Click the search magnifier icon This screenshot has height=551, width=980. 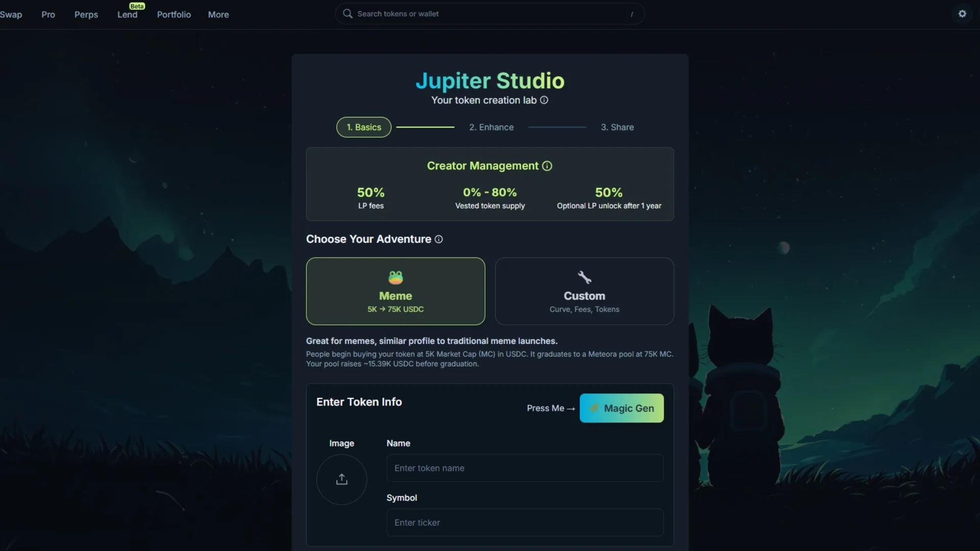348,14
